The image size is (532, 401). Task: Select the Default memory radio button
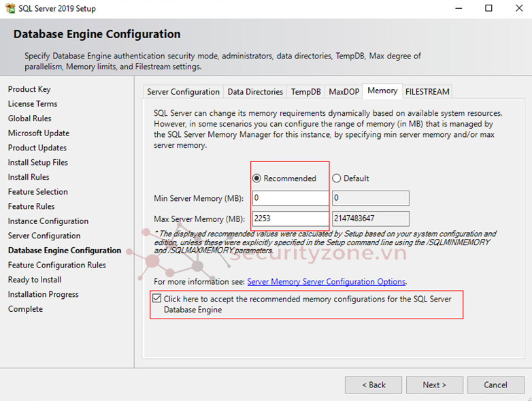337,178
